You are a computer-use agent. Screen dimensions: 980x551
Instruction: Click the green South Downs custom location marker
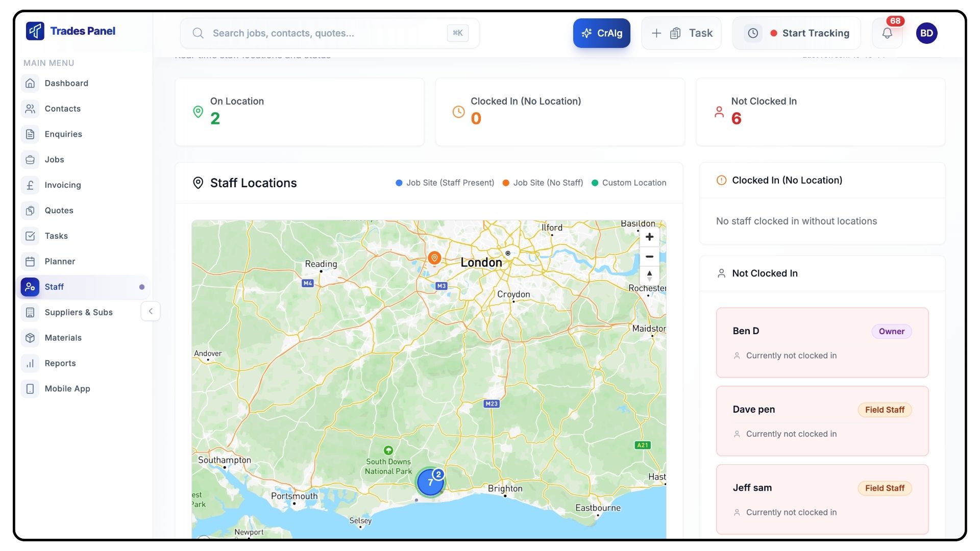point(388,450)
